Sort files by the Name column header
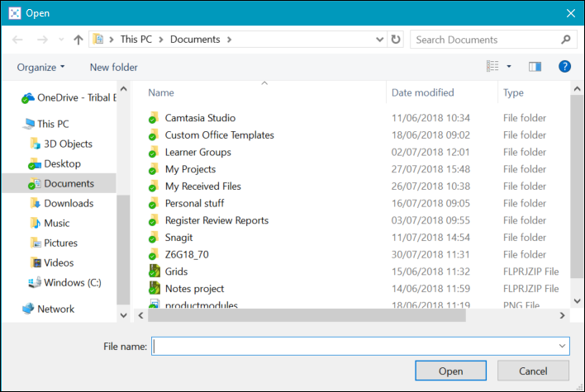Screen dimensions: 585x392 pos(161,93)
